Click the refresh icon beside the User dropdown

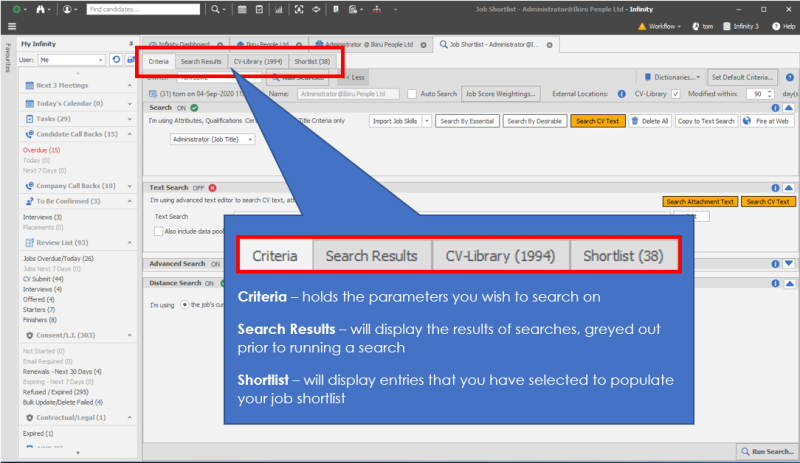coord(116,60)
